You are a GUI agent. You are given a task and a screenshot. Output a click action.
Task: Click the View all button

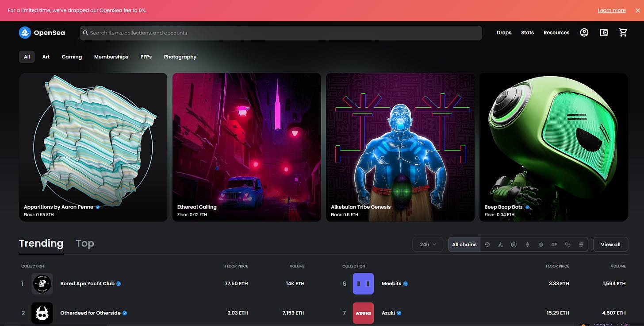pyautogui.click(x=610, y=244)
